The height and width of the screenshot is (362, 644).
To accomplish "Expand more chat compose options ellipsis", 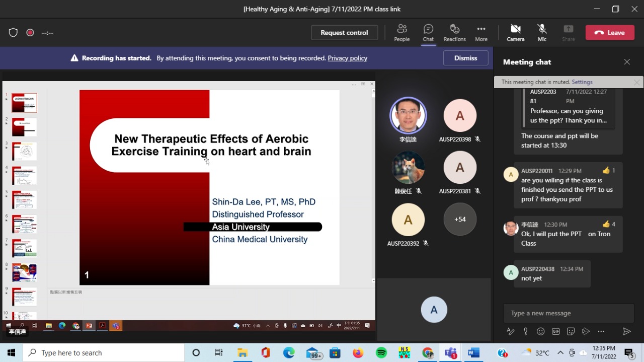I will point(601,331).
